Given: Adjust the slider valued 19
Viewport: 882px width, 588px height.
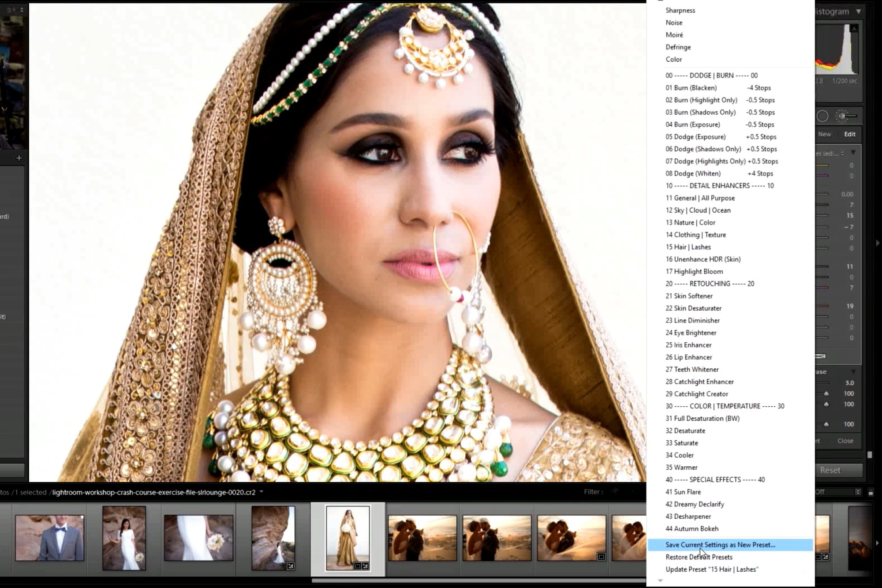Looking at the screenshot, I should (x=822, y=306).
